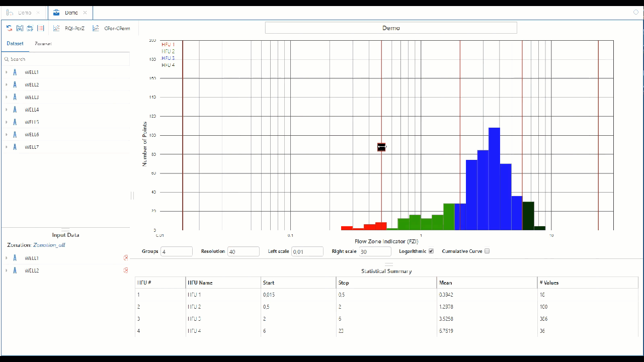Click the well derrick icon beside WELL6
The width and height of the screenshot is (644, 362).
15,135
